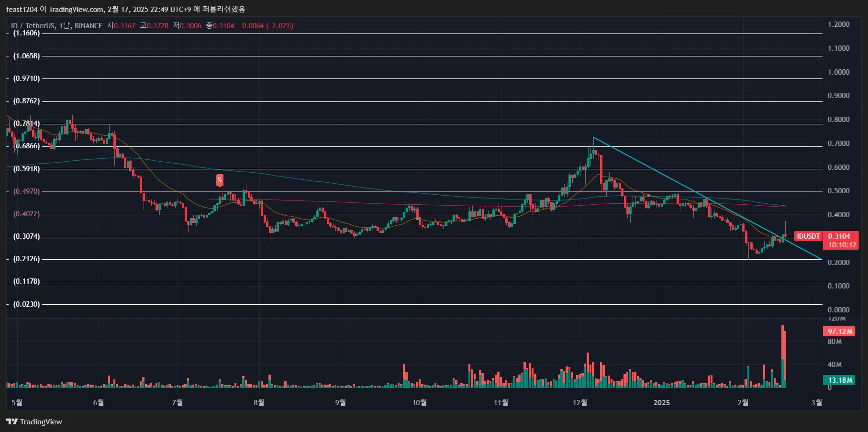Click 1.0000 on the price axis

(839, 72)
